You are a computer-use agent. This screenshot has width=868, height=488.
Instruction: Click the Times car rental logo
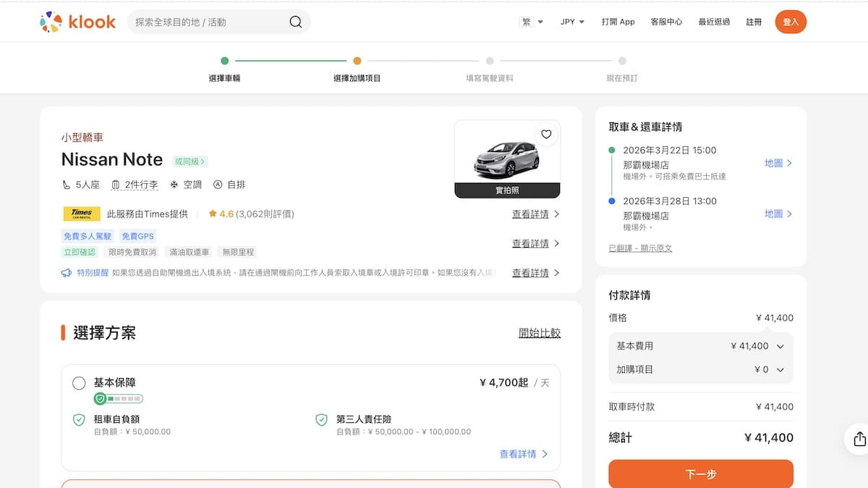tap(82, 214)
